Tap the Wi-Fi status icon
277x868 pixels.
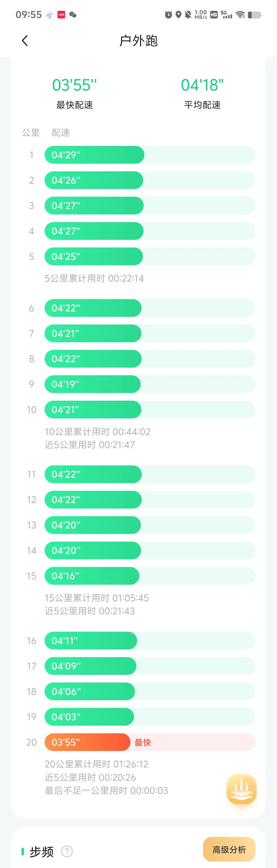[240, 14]
